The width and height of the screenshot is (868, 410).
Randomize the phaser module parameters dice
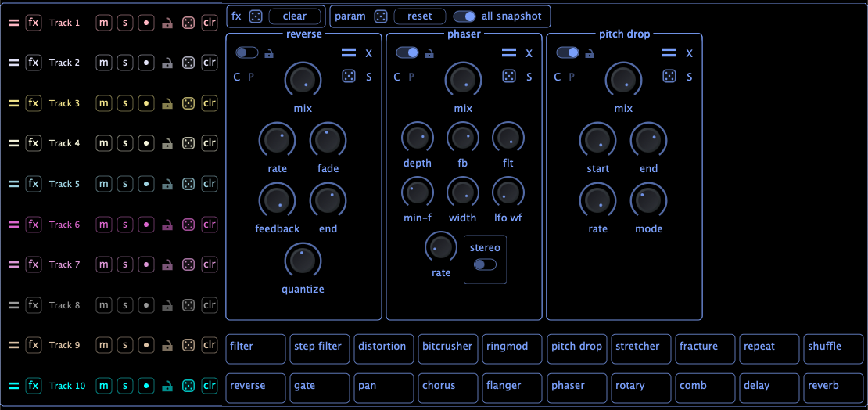[509, 77]
